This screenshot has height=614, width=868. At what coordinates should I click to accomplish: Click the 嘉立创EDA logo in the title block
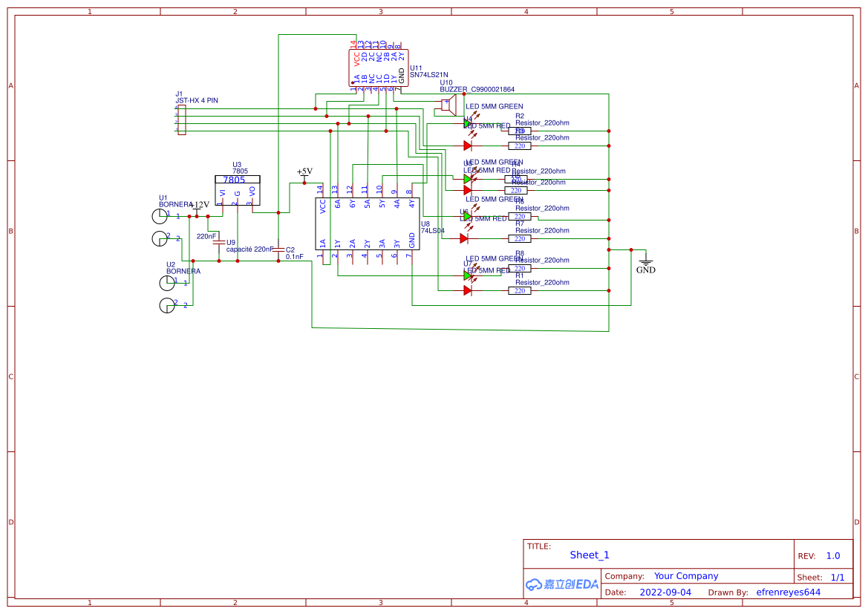[562, 585]
